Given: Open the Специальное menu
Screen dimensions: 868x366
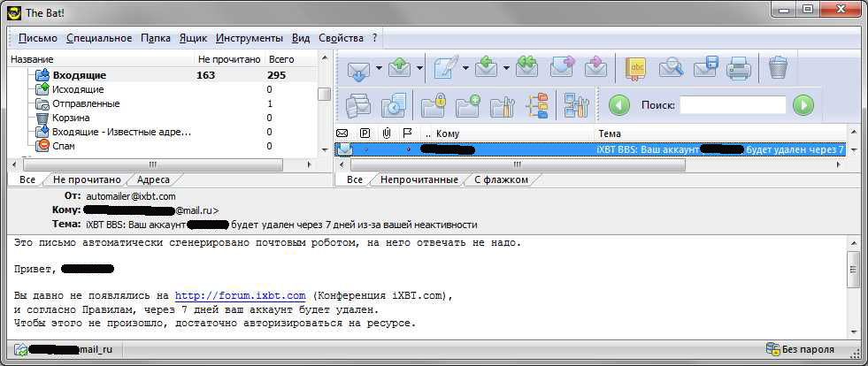Looking at the screenshot, I should [x=99, y=38].
